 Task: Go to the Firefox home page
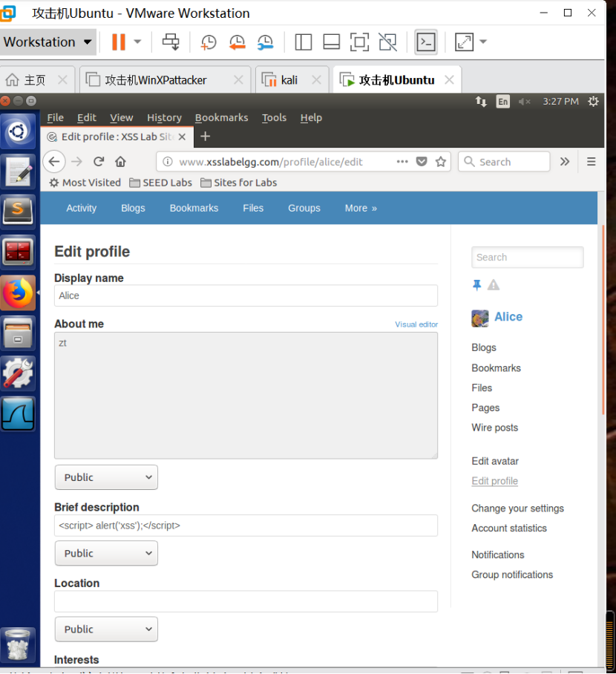(120, 162)
